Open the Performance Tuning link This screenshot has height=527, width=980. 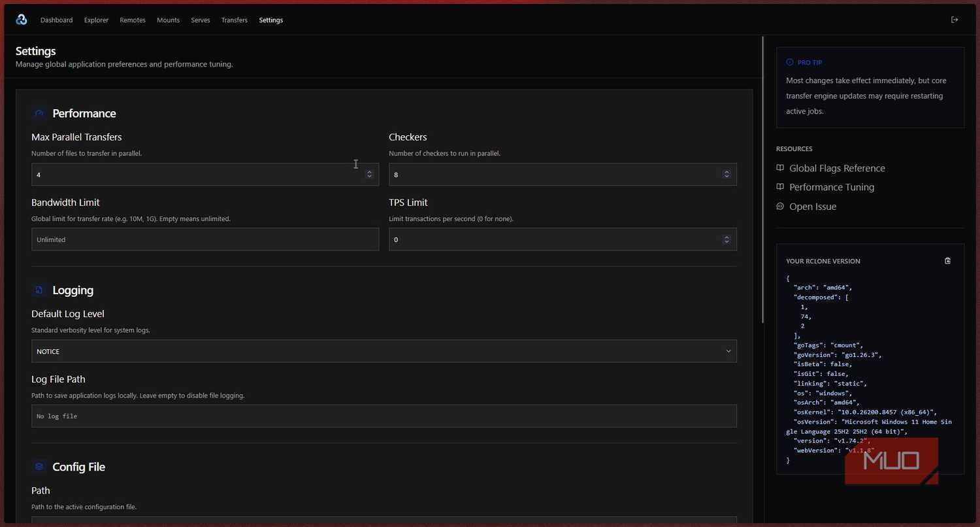tap(832, 187)
